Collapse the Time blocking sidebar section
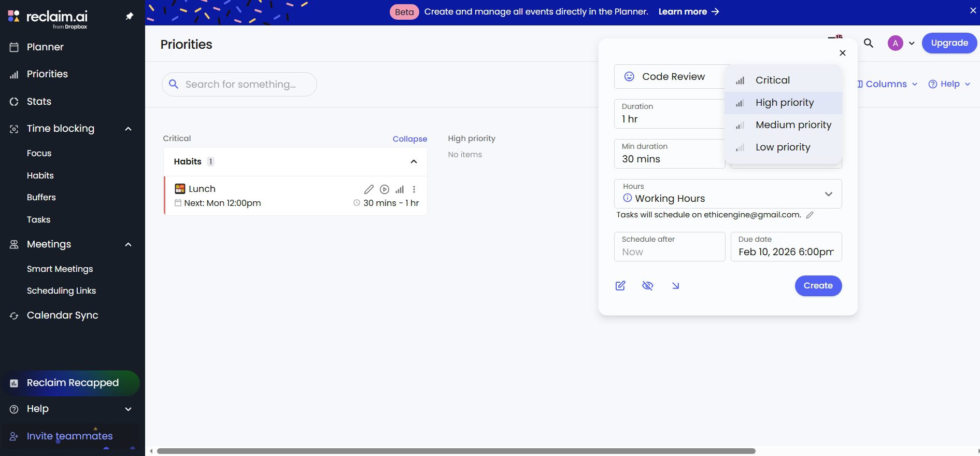 128,129
